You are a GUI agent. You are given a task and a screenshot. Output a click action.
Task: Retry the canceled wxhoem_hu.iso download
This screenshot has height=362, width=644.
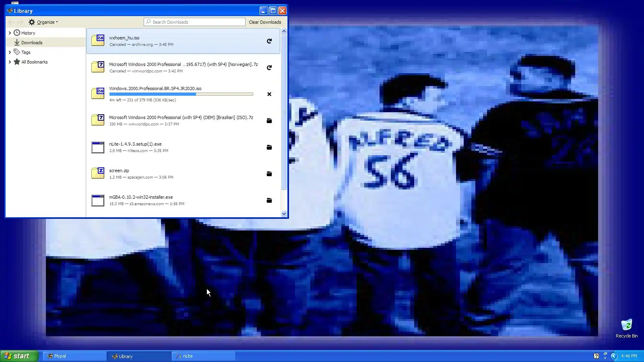point(269,41)
